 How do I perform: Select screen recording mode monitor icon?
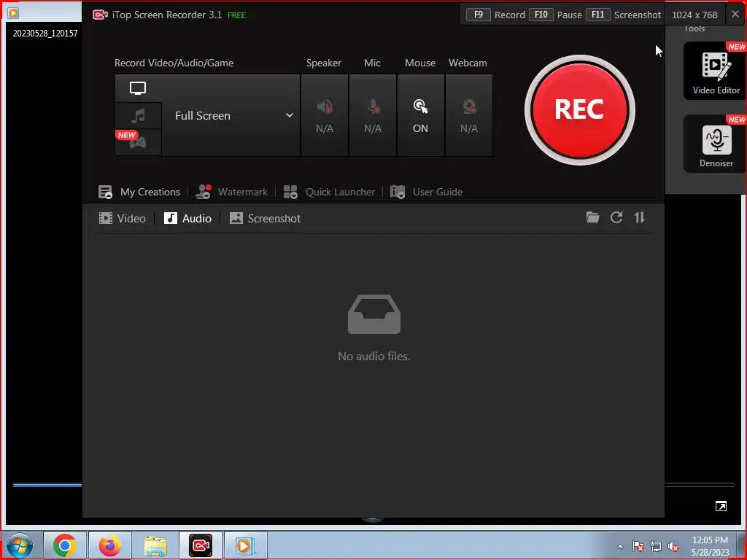click(138, 88)
